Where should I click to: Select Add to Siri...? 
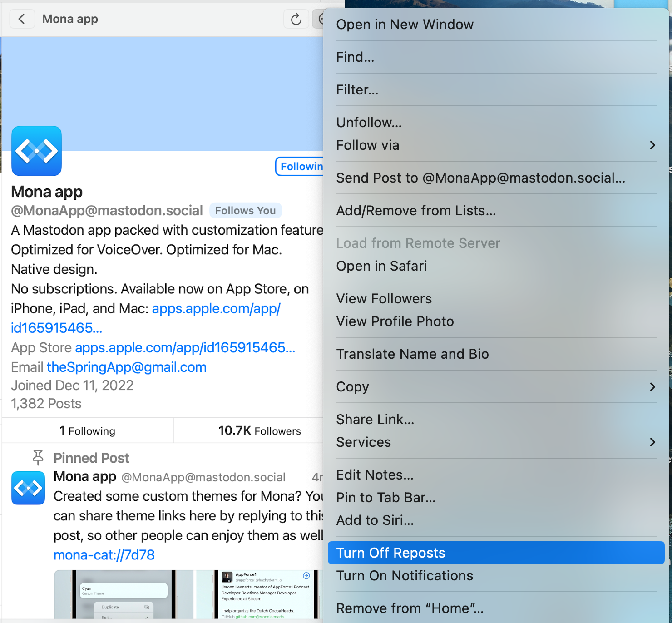(496, 520)
